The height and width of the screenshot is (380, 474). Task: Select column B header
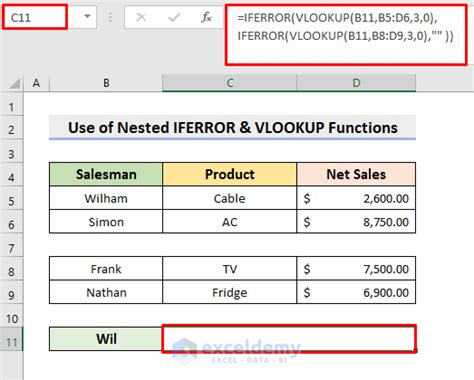106,83
